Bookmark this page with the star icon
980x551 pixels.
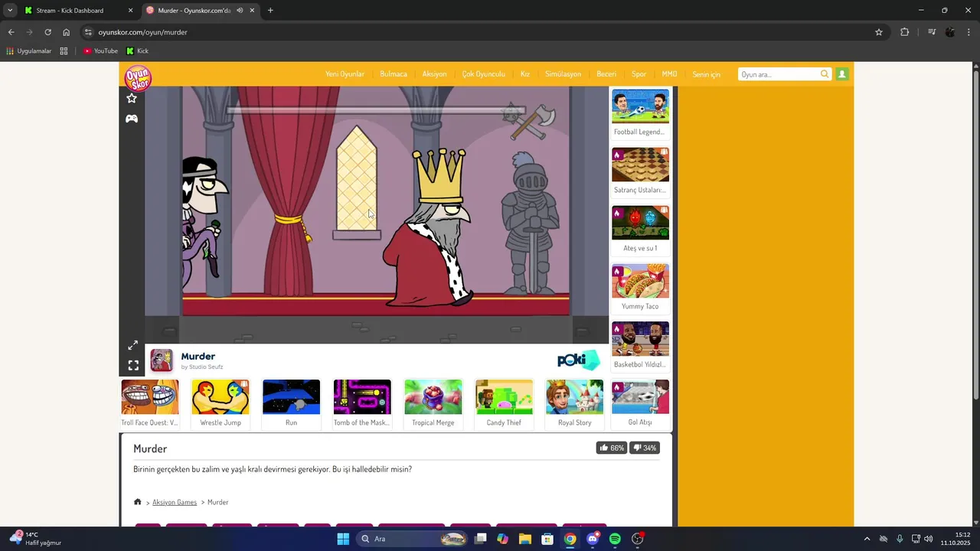point(879,32)
